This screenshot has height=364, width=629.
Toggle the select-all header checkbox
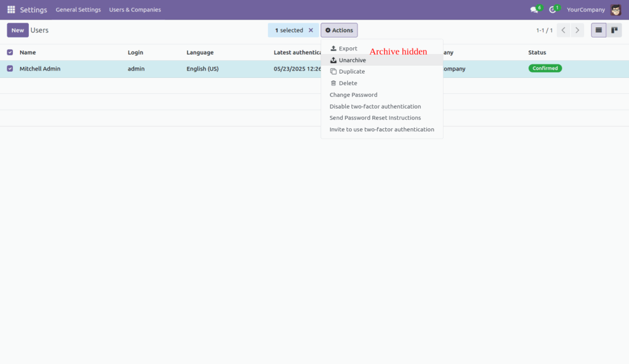[x=9, y=52]
